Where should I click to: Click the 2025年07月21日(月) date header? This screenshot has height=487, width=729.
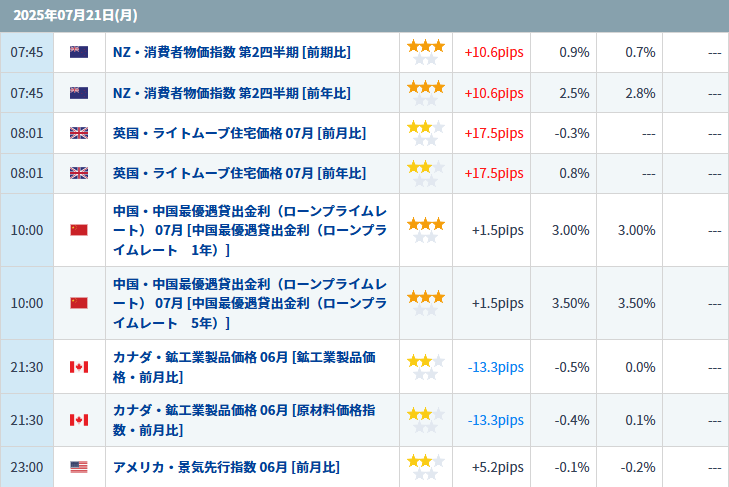pos(75,15)
